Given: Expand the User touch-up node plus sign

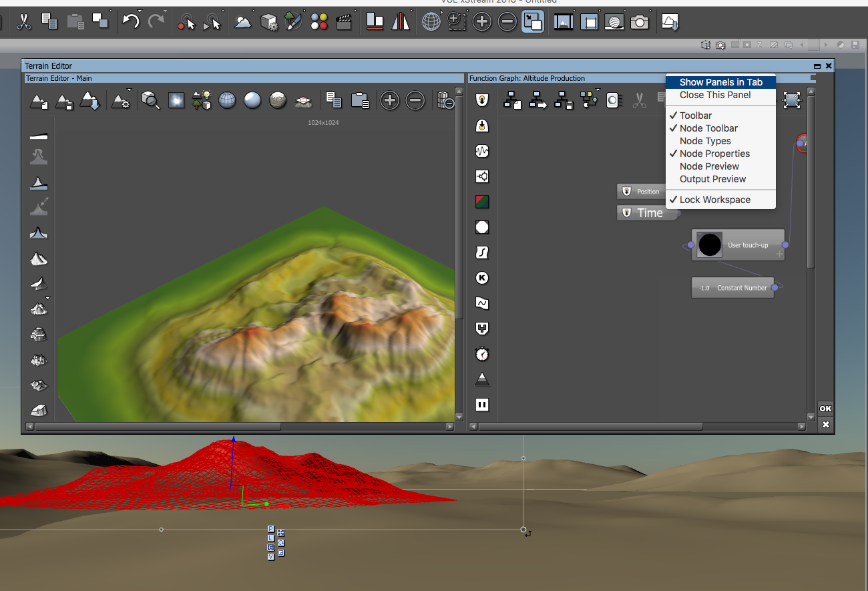Looking at the screenshot, I should 779,254.
